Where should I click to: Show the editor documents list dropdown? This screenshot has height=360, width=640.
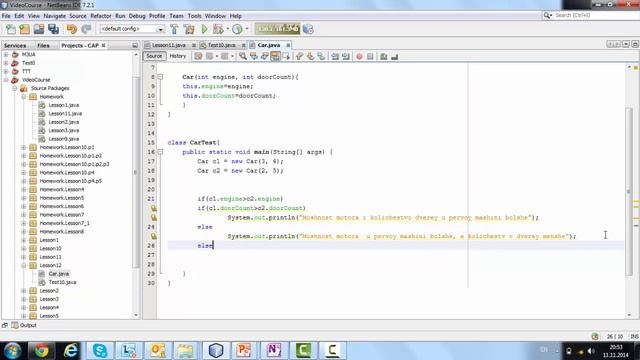pos(626,44)
